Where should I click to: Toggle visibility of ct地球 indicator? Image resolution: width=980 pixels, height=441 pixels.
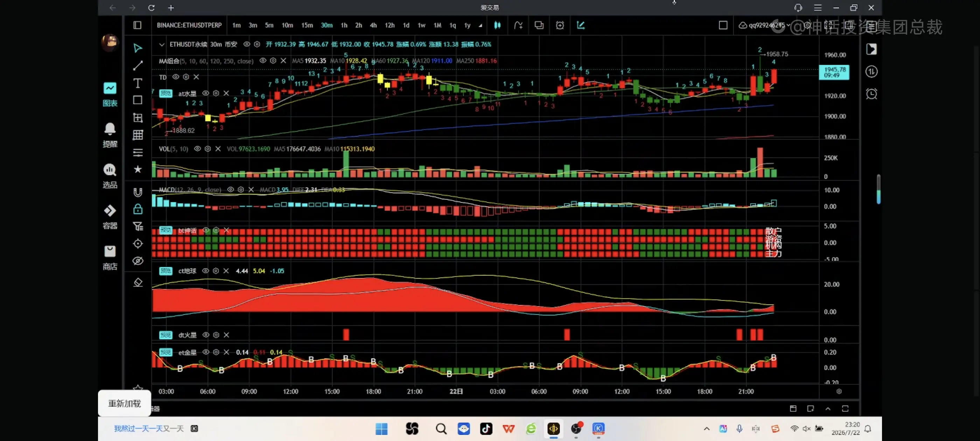coord(205,271)
